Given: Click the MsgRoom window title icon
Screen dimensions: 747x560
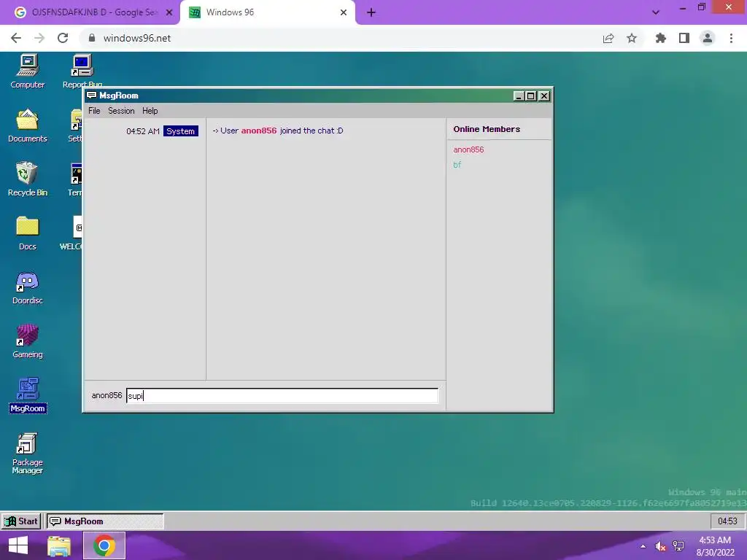Looking at the screenshot, I should click(x=92, y=96).
